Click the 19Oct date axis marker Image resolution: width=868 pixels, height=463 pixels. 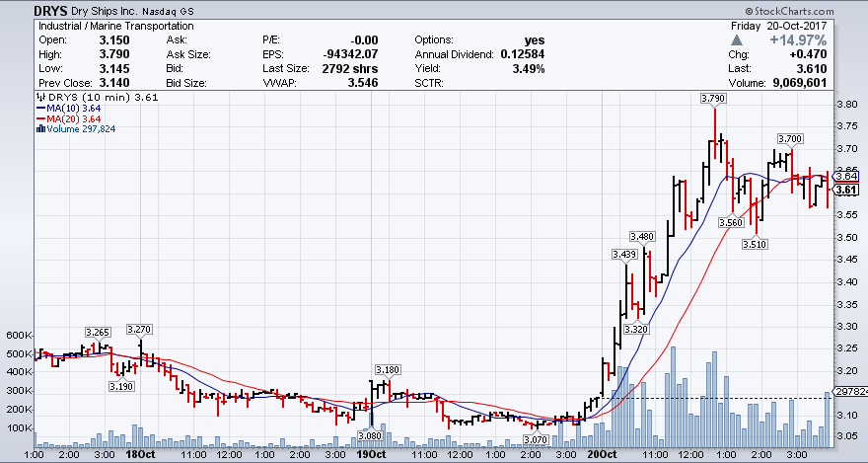(370, 455)
